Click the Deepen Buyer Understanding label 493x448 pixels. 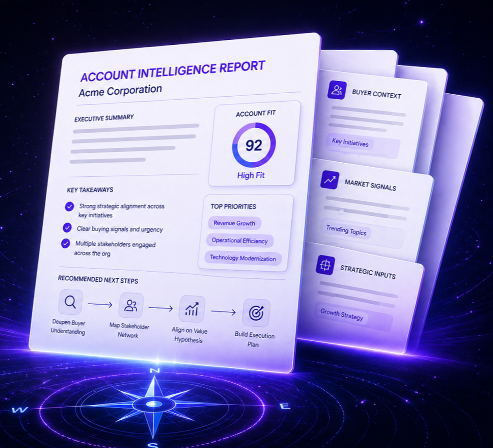(68, 327)
